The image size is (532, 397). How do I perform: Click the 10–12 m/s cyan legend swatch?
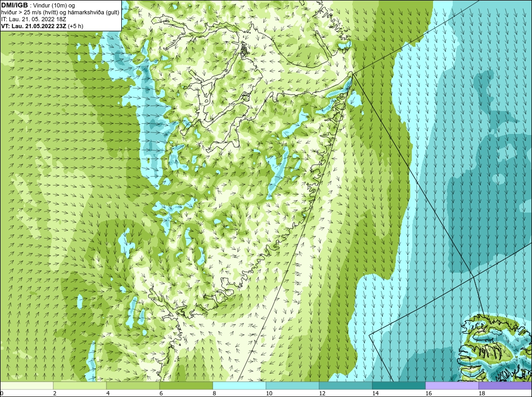click(x=293, y=386)
